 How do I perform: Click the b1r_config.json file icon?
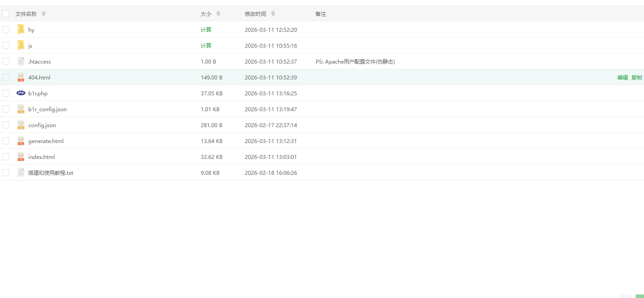21,109
